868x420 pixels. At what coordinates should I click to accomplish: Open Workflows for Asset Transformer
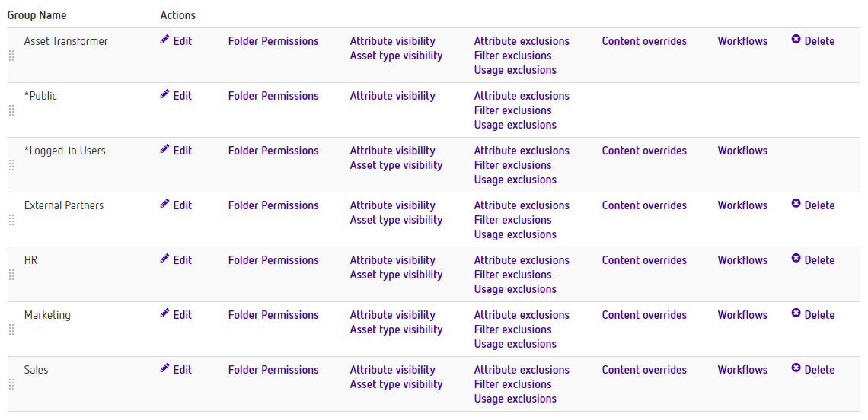[x=742, y=41]
